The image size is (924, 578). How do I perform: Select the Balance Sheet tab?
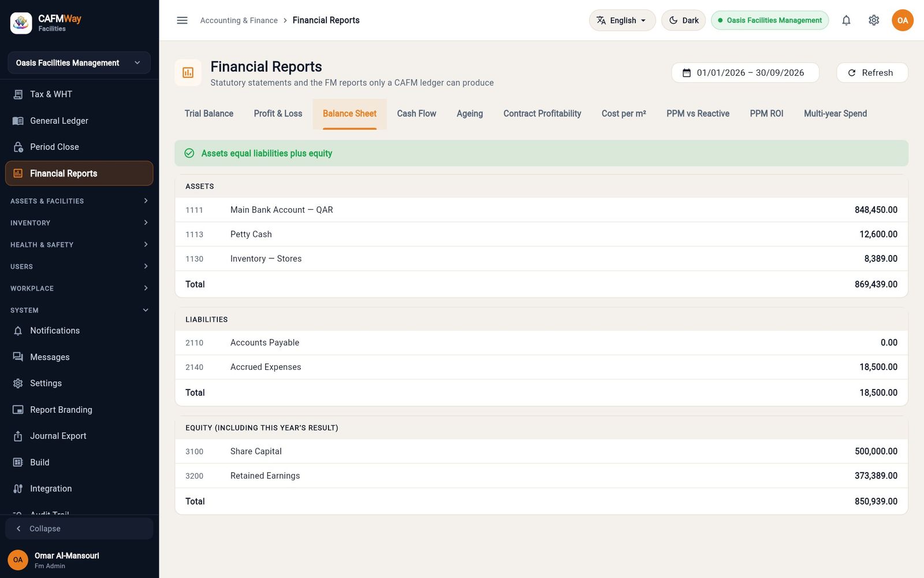349,114
